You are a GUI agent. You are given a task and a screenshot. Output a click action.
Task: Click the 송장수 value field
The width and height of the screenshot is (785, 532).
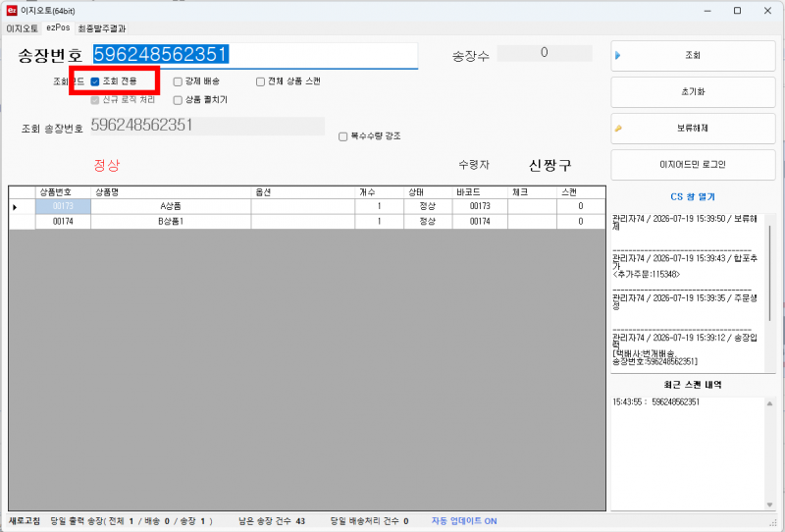pos(545,53)
